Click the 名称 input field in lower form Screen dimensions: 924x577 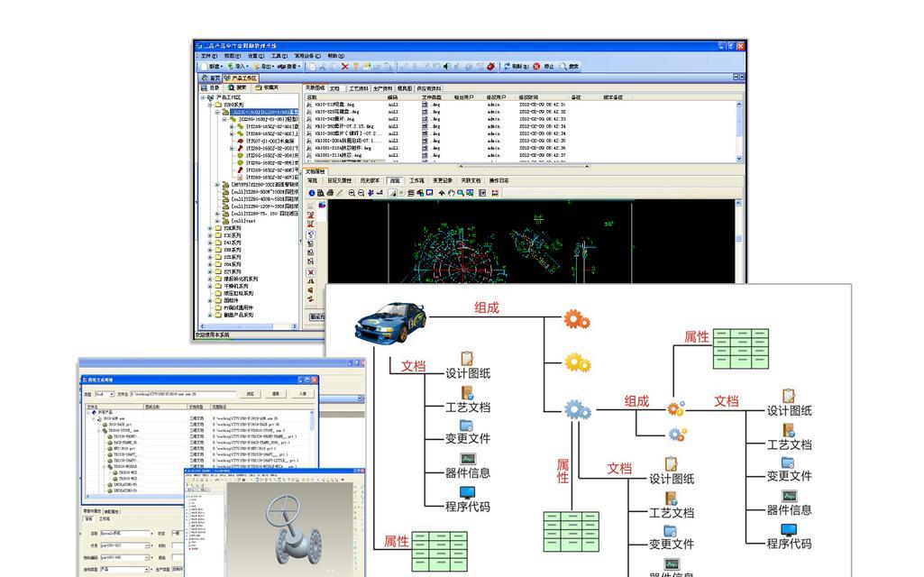pos(125,533)
